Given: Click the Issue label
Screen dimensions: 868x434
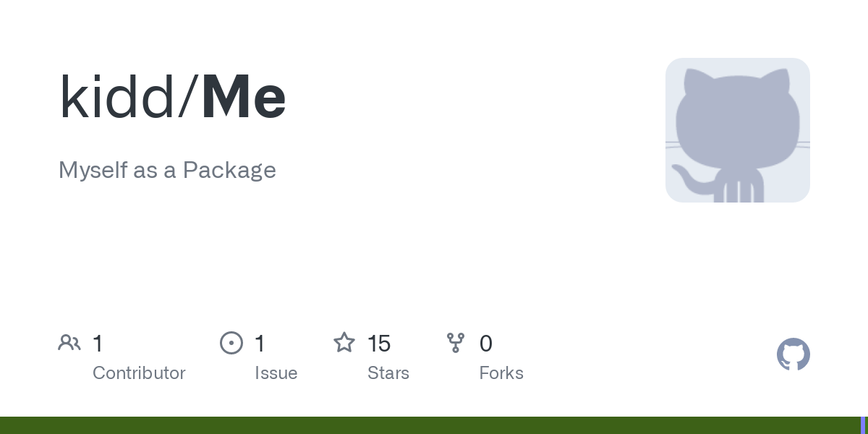Looking at the screenshot, I should tap(276, 373).
